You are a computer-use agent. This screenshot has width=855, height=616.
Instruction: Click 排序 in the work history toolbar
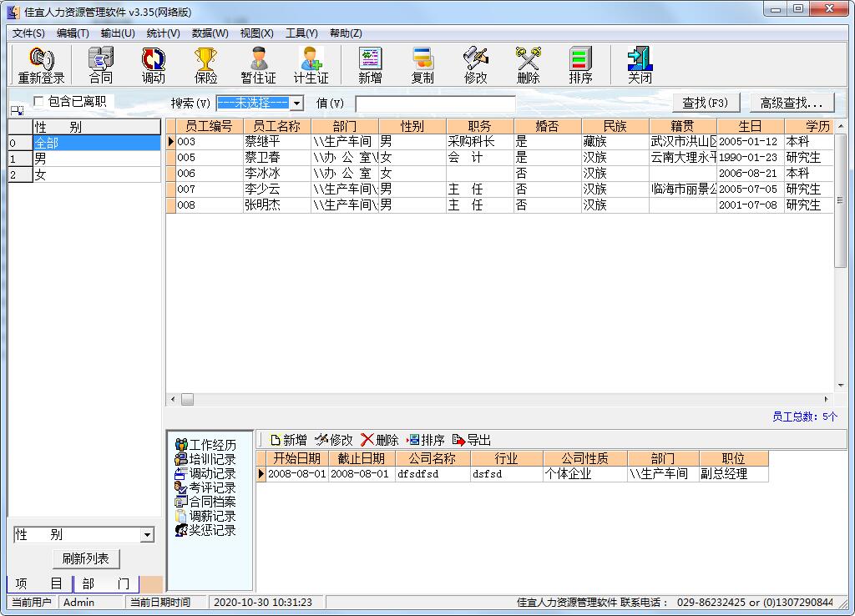pos(426,440)
